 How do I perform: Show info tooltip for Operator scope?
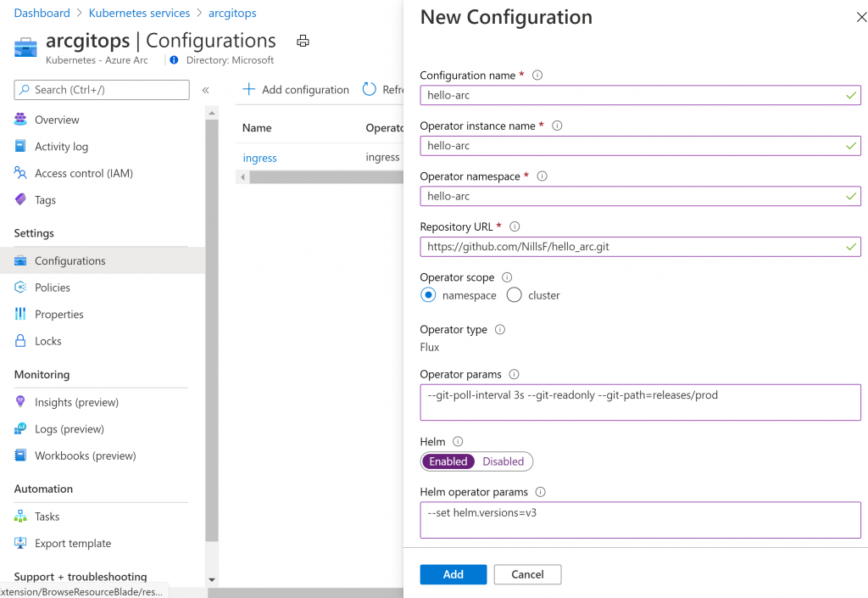[507, 277]
